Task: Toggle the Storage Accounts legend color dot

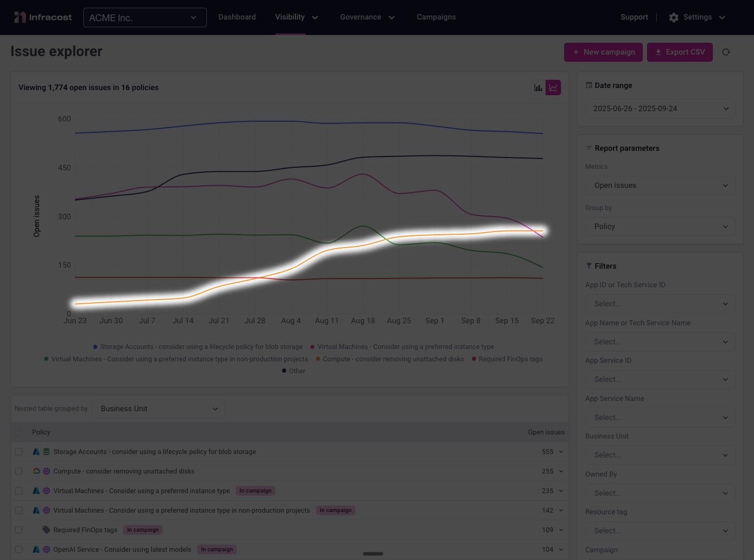Action: pyautogui.click(x=95, y=347)
